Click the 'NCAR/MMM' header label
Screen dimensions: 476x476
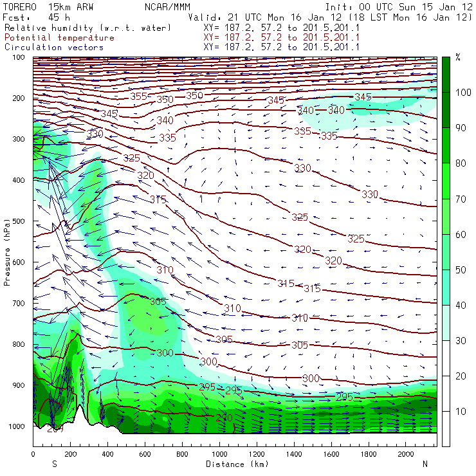167,7
